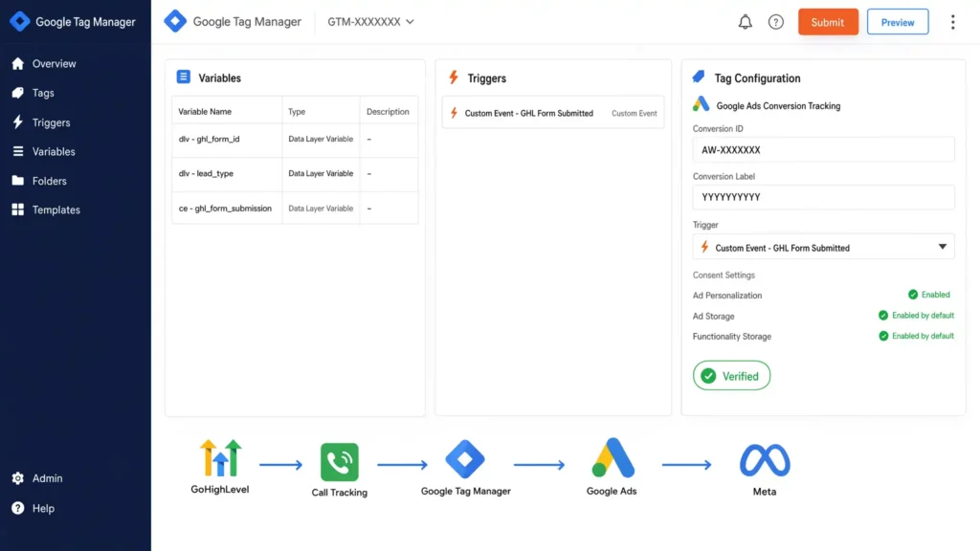Image resolution: width=980 pixels, height=551 pixels.
Task: Click the Google Tag Manager header diamond logo
Action: pos(175,21)
